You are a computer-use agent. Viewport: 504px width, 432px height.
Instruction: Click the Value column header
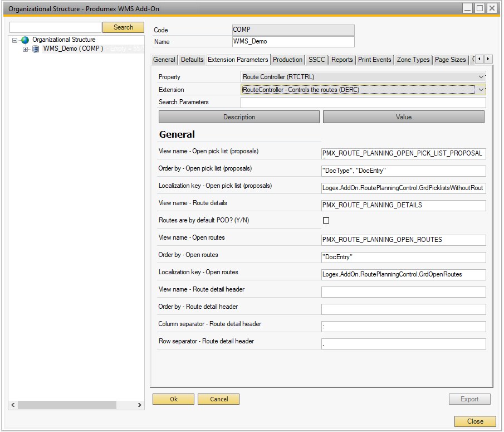(403, 117)
